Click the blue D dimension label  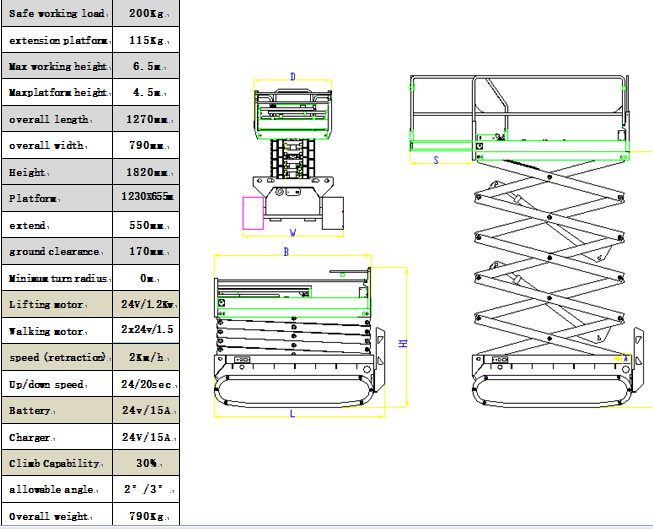(293, 77)
